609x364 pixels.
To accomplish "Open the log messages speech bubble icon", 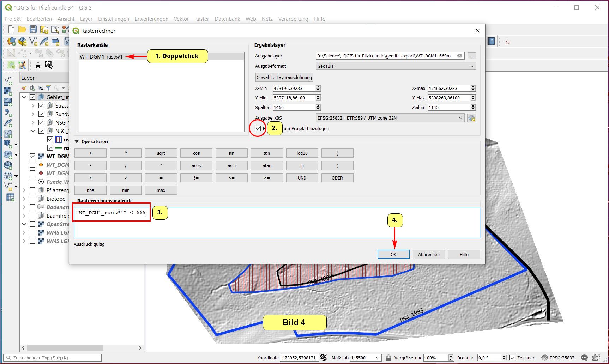I will pyautogui.click(x=584, y=358).
